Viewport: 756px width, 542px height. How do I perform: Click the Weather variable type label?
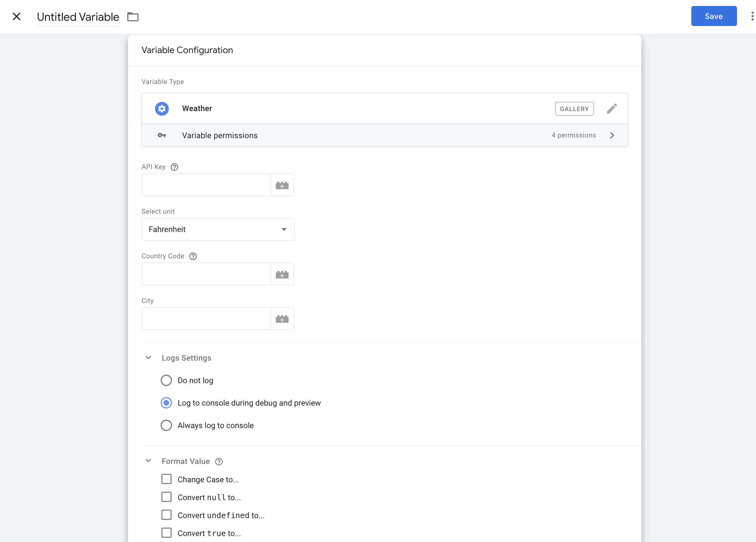tap(197, 108)
